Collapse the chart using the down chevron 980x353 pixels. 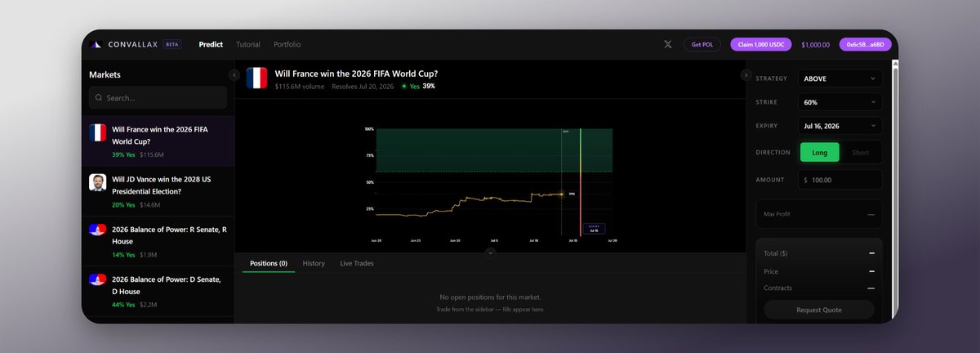[x=490, y=252]
